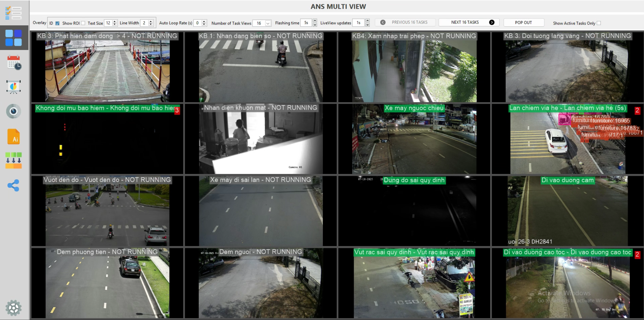This screenshot has height=320, width=644.
Task: Decrease the Flashing time stepper value
Action: [315, 25]
